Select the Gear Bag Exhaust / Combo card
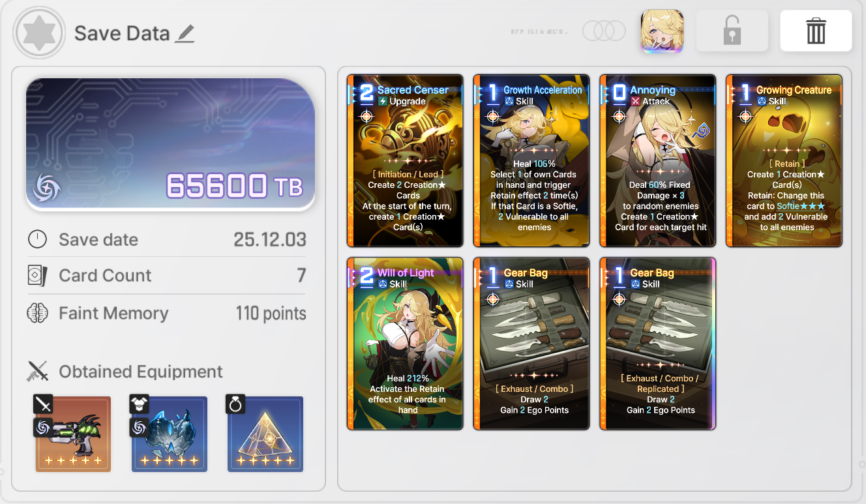The width and height of the screenshot is (866, 504). point(531,344)
